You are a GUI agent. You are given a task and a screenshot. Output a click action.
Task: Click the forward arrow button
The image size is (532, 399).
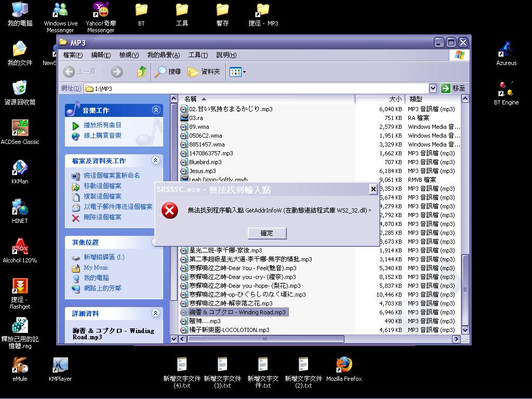click(x=117, y=72)
